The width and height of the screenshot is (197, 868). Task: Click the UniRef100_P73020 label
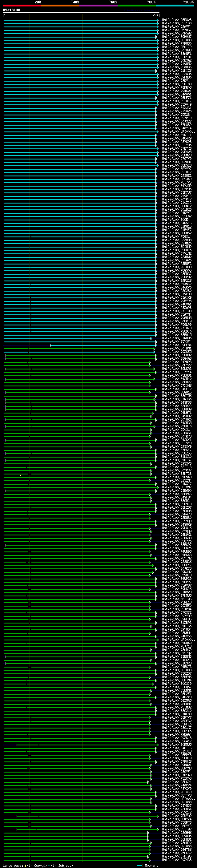(176, 111)
